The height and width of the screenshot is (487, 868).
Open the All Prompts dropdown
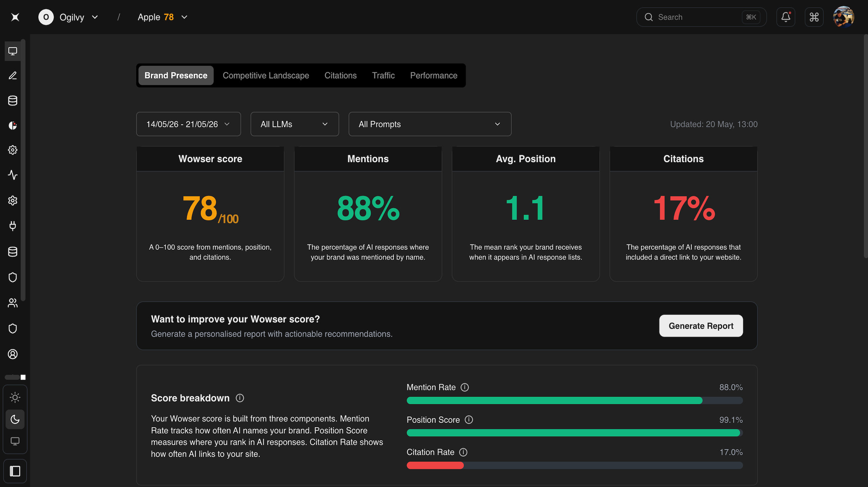tap(430, 124)
